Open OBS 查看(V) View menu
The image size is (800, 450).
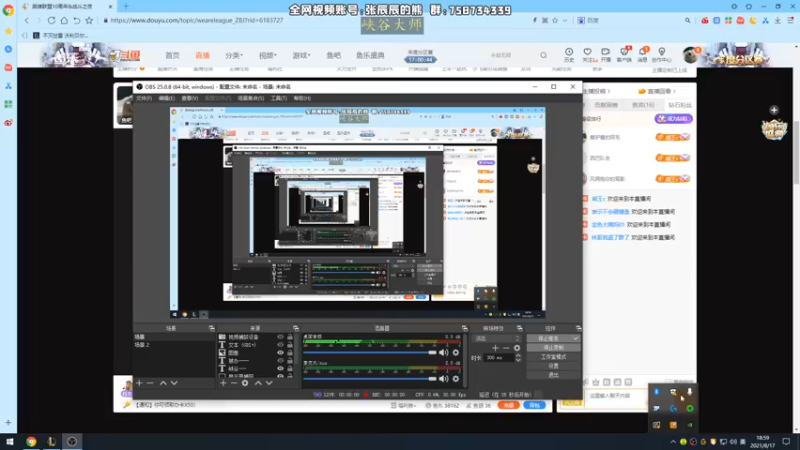189,98
